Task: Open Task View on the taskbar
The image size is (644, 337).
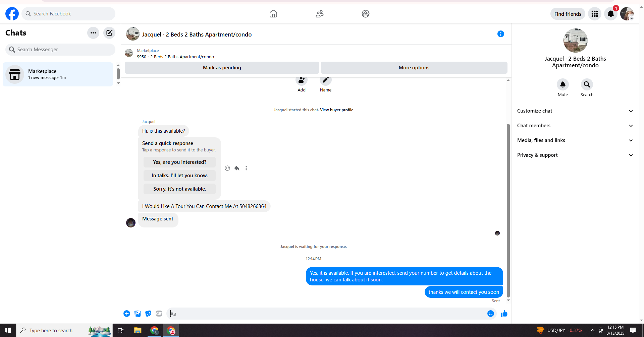Action: click(x=121, y=330)
